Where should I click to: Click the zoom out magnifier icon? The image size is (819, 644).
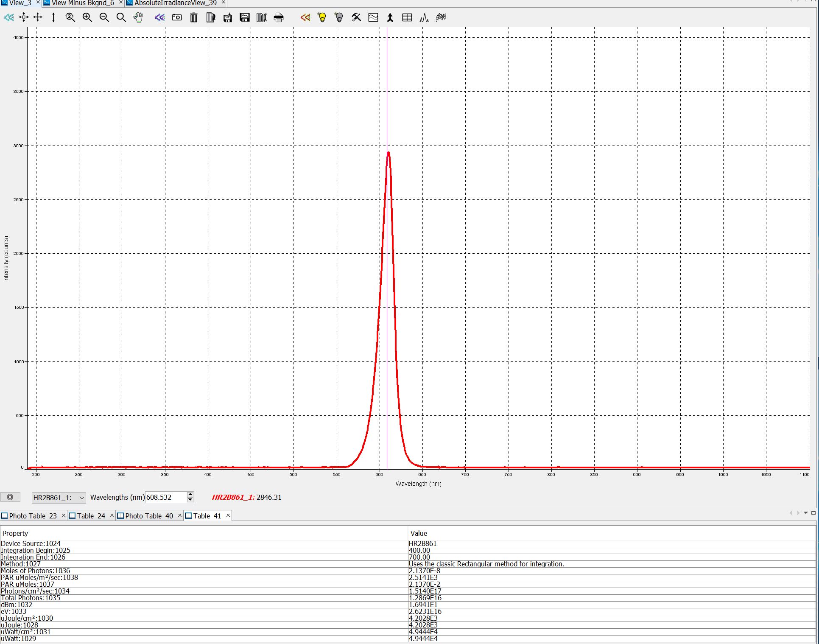click(104, 17)
